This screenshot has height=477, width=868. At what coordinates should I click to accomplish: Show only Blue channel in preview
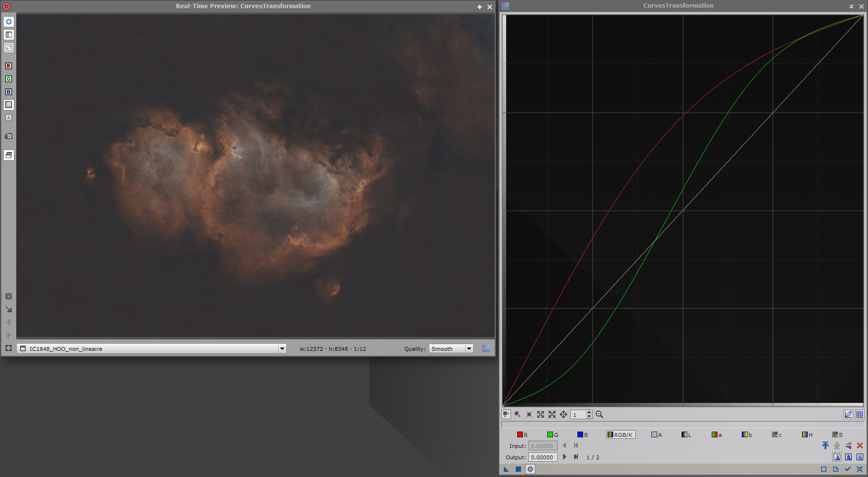coord(9,92)
